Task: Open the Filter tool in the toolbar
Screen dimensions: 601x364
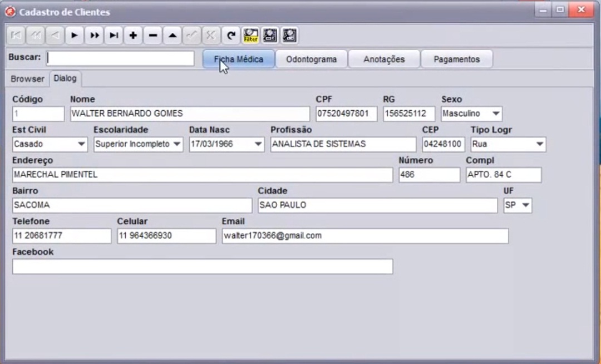Action: coord(250,35)
